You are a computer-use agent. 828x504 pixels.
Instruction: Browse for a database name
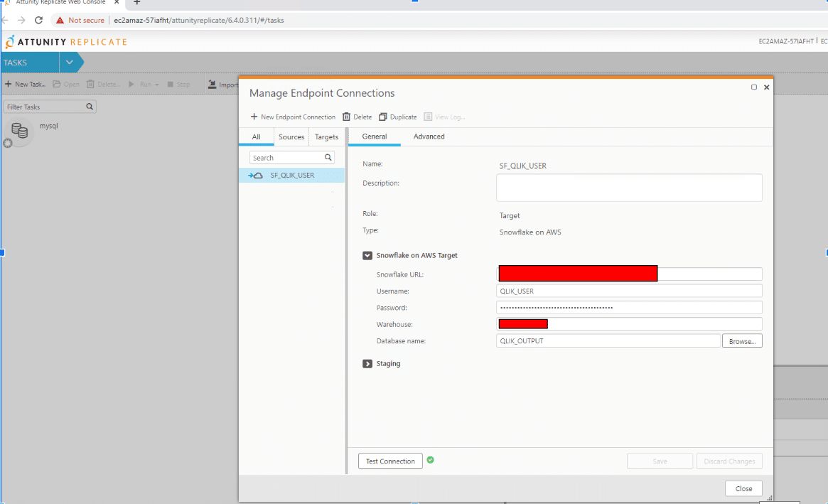(742, 341)
